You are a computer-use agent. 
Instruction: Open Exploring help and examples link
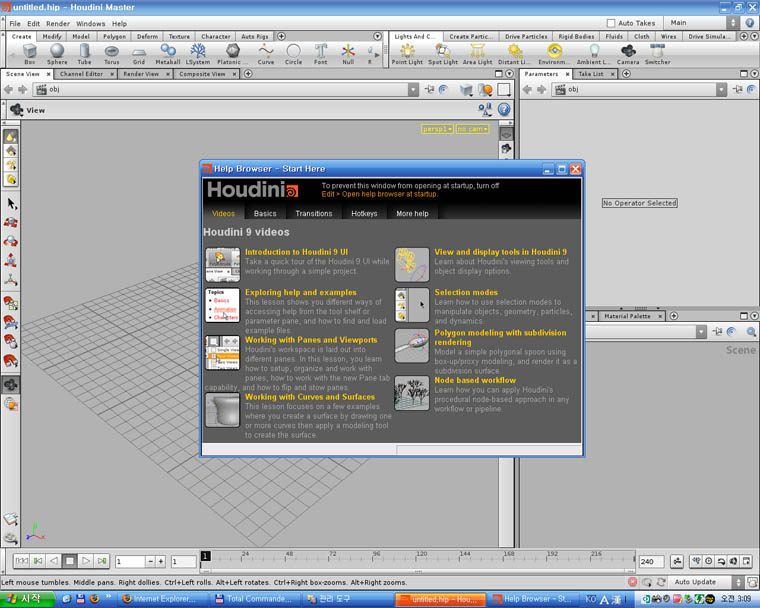(x=301, y=292)
